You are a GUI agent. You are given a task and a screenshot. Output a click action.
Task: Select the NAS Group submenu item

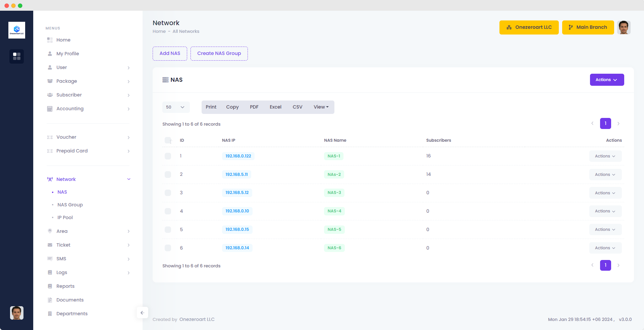point(70,205)
